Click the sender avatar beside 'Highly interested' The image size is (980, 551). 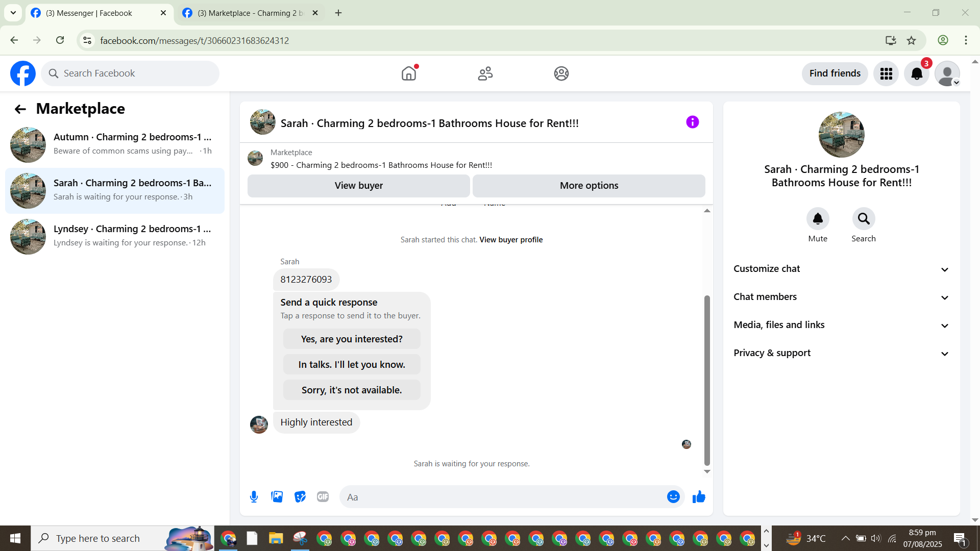[x=259, y=424]
